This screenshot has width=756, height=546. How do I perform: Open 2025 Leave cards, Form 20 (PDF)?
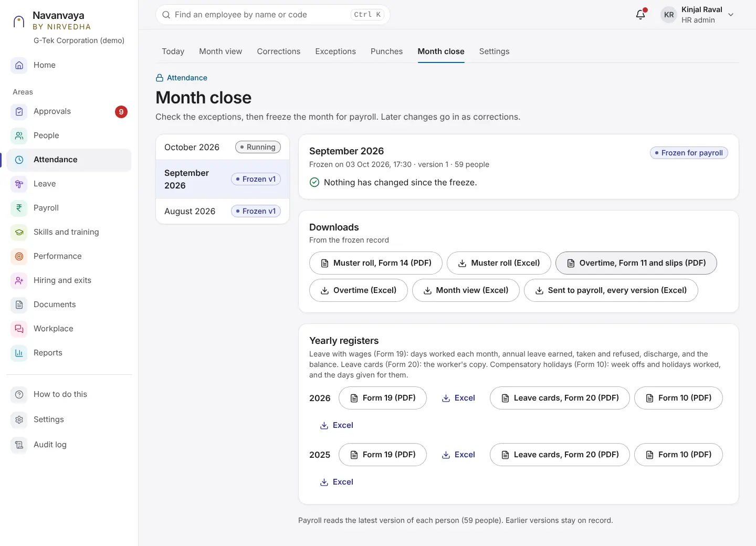(560, 455)
